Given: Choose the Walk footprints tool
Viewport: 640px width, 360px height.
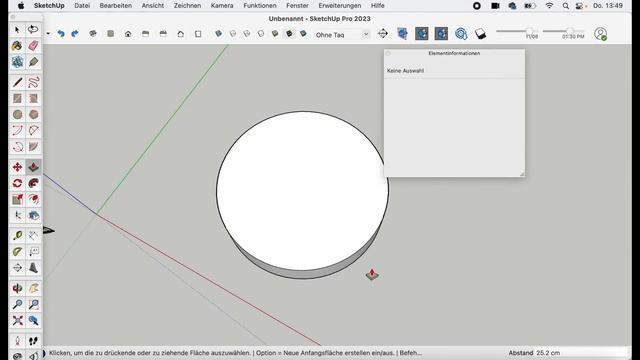Looking at the screenshot, I should [33, 340].
